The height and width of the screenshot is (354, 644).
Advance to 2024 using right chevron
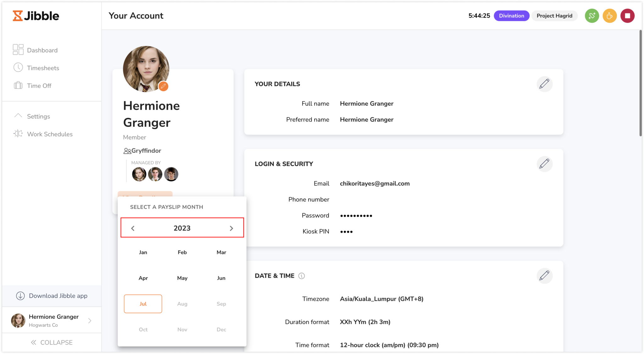point(232,228)
